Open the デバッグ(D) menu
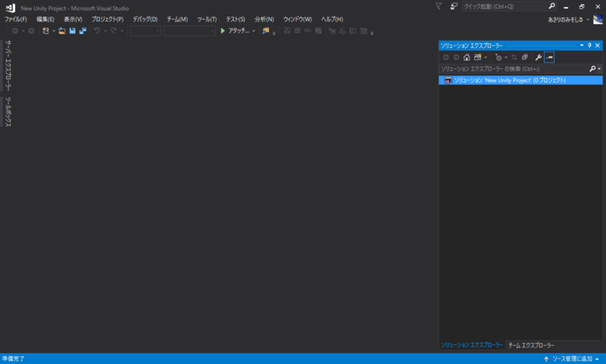606x364 pixels. pos(145,20)
